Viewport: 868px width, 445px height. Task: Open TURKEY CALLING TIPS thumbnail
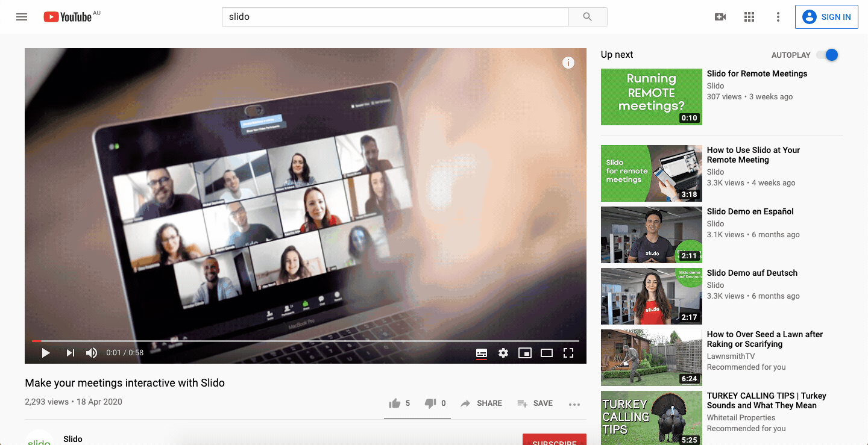[x=652, y=418]
